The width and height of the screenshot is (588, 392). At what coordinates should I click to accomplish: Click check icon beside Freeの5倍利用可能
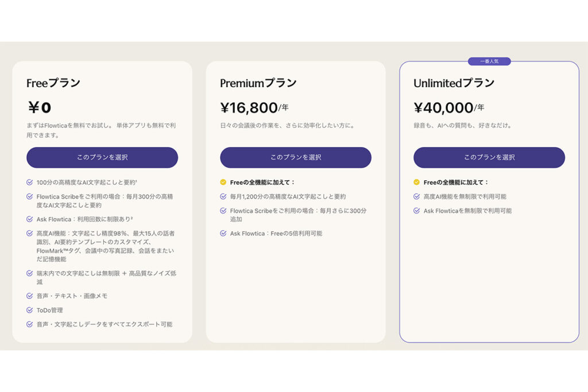[223, 233]
